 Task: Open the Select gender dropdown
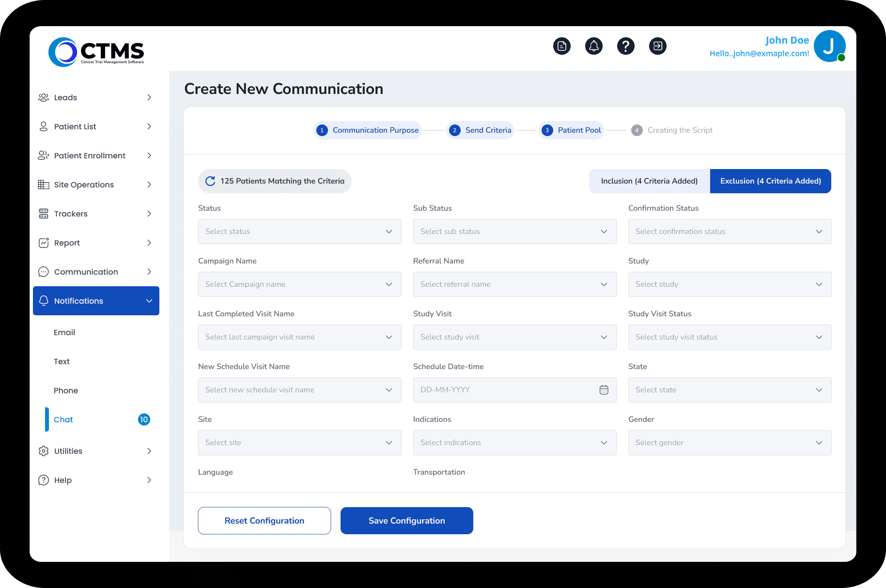point(730,443)
